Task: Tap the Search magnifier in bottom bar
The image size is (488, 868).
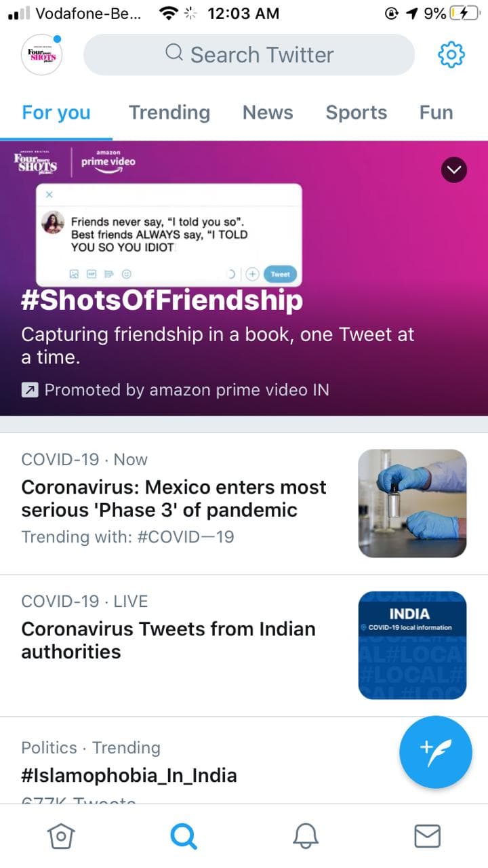Action: coord(183,837)
